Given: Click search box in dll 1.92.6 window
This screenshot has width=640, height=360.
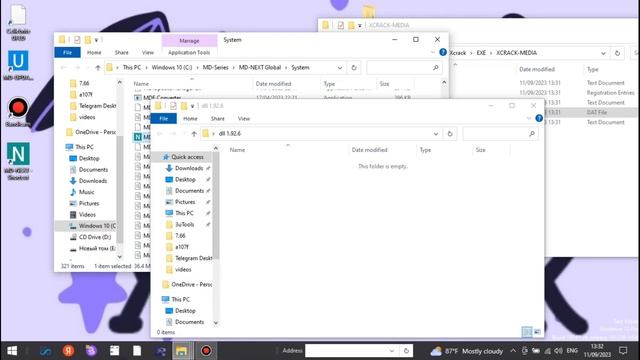Looking at the screenshot, I should (x=500, y=134).
